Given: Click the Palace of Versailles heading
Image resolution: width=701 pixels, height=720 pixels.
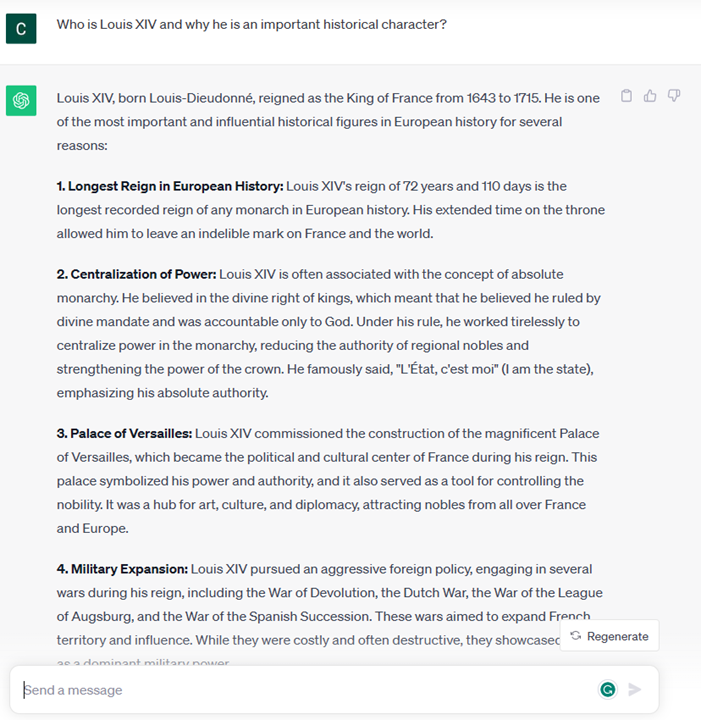Looking at the screenshot, I should 124,433.
